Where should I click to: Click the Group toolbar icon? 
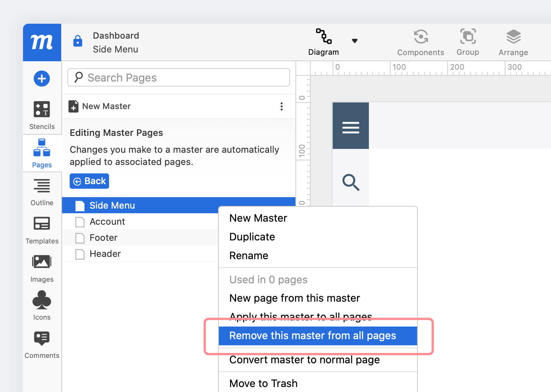pos(468,42)
